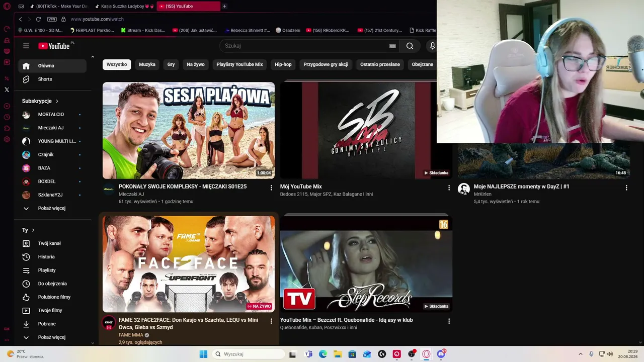Select the Hip-hop filter chip
Viewport: 644px width, 362px height.
click(x=283, y=64)
